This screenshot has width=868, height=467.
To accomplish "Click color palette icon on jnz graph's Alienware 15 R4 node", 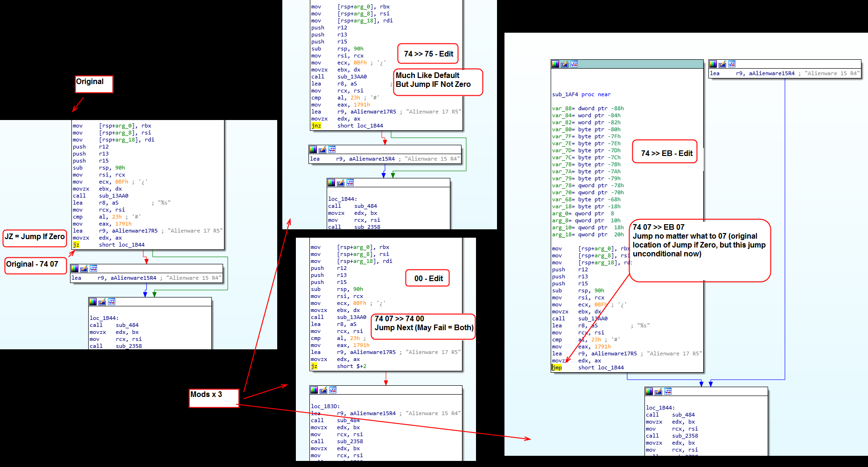I will (313, 149).
